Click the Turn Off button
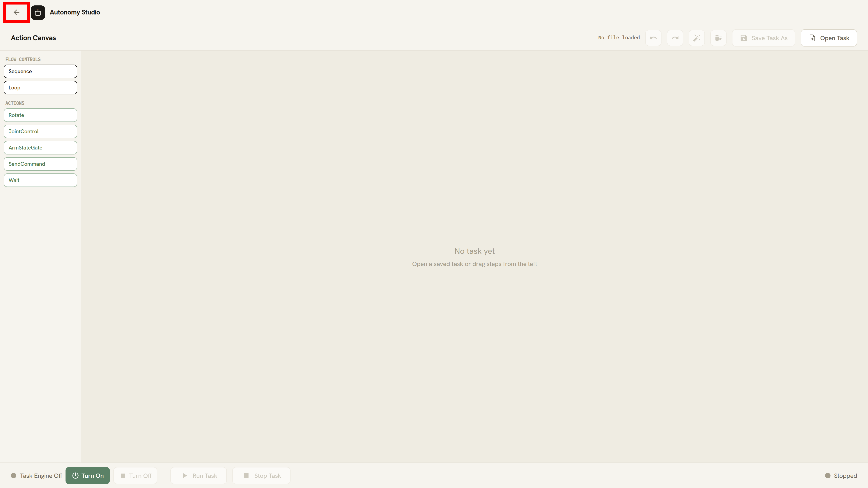Viewport: 868px width, 488px height. (x=136, y=476)
